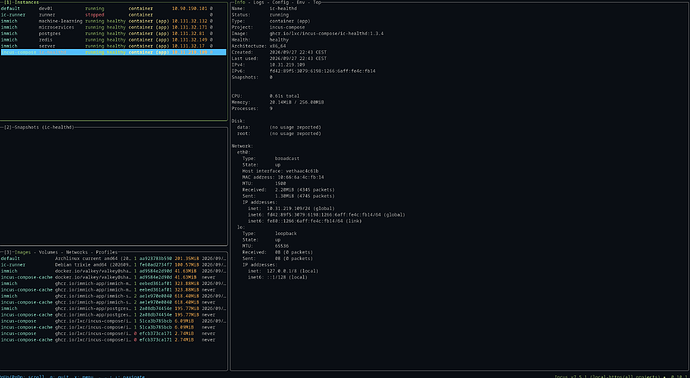Click the Created timestamp line
The width and height of the screenshot is (690, 378).
pyautogui.click(x=279, y=52)
